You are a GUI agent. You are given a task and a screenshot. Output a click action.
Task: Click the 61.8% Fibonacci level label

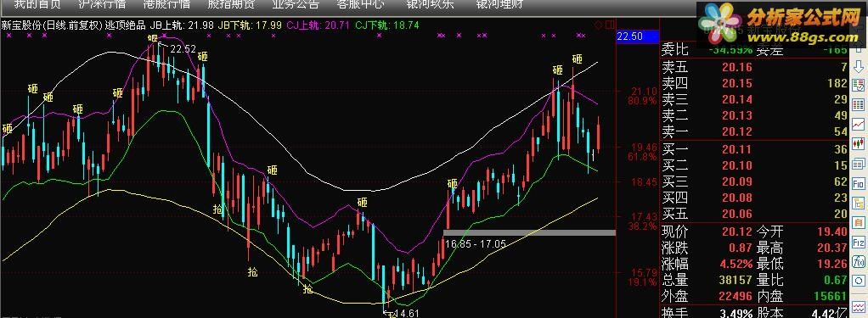click(641, 157)
